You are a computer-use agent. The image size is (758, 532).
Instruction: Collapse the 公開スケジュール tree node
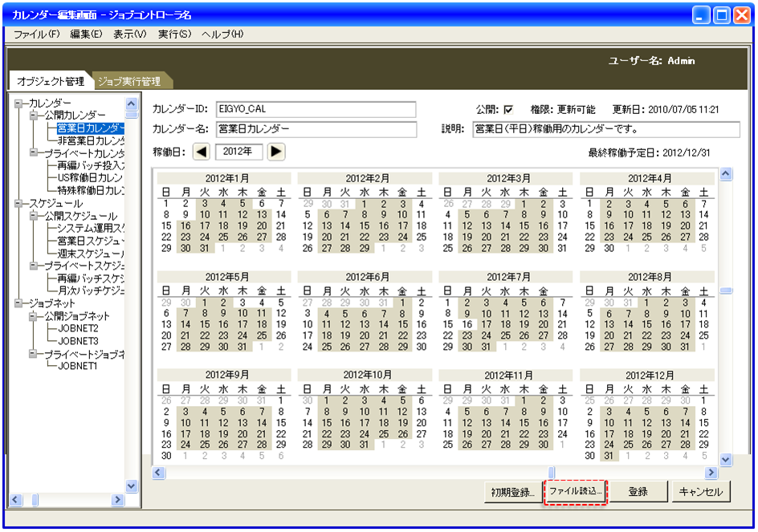click(x=34, y=216)
